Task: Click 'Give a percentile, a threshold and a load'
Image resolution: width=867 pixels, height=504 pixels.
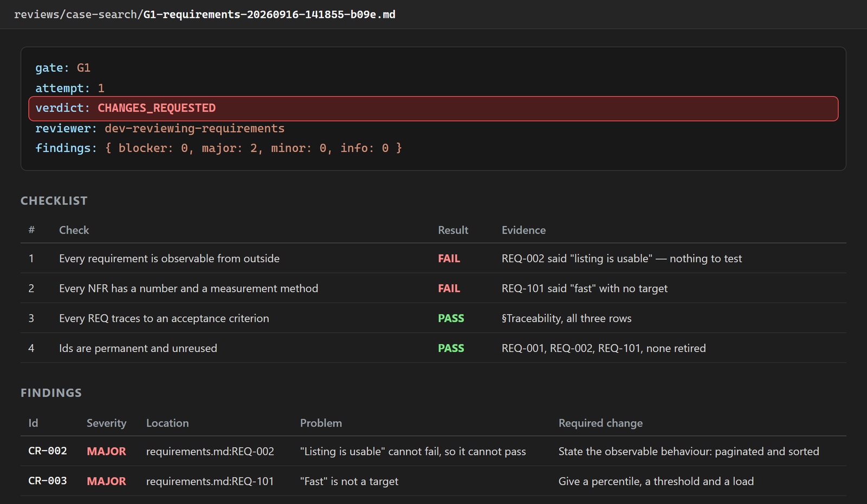Action: 656,481
